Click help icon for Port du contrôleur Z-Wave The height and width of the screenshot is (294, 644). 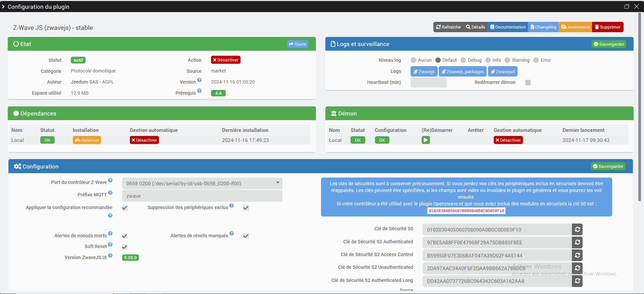(110, 180)
